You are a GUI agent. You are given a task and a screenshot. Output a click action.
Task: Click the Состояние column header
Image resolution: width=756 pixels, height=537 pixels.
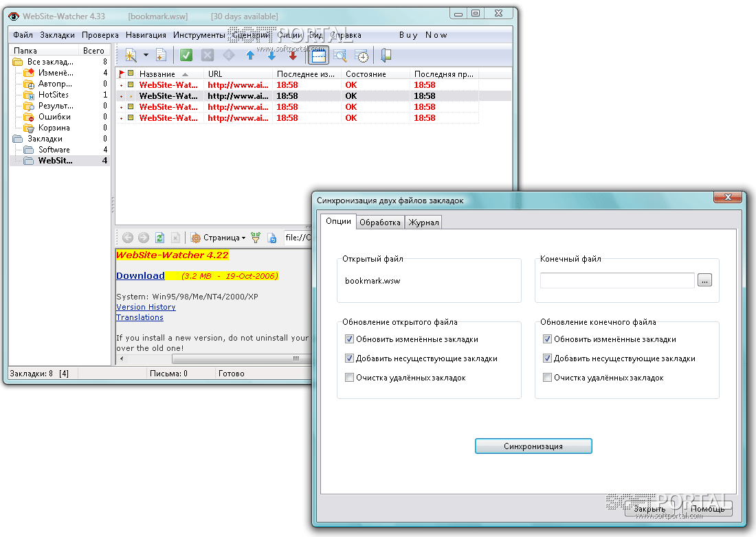(x=375, y=73)
